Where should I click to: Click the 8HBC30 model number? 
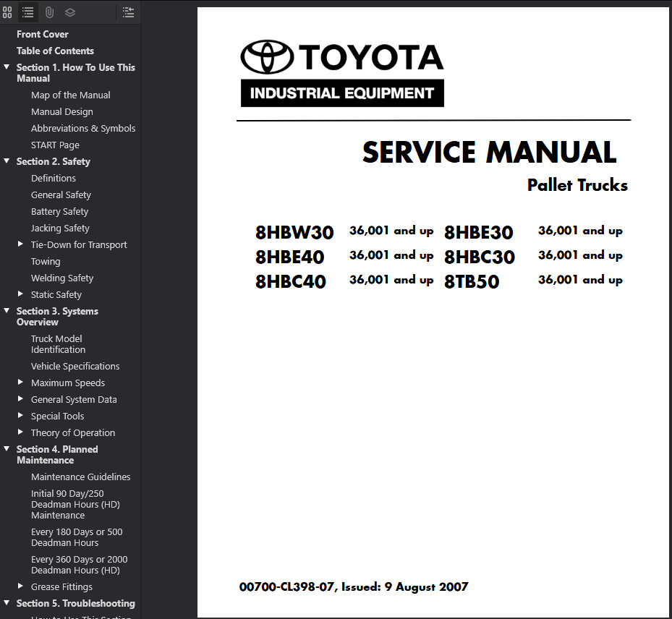479,257
